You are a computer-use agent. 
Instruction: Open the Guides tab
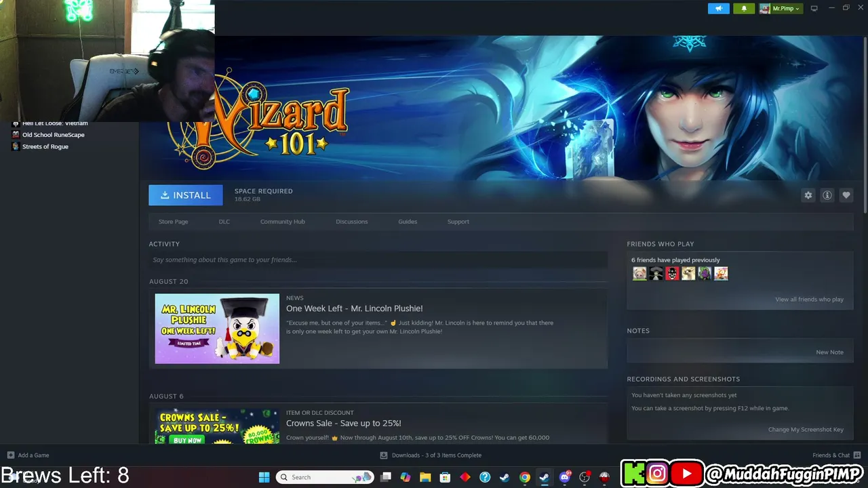pos(408,222)
